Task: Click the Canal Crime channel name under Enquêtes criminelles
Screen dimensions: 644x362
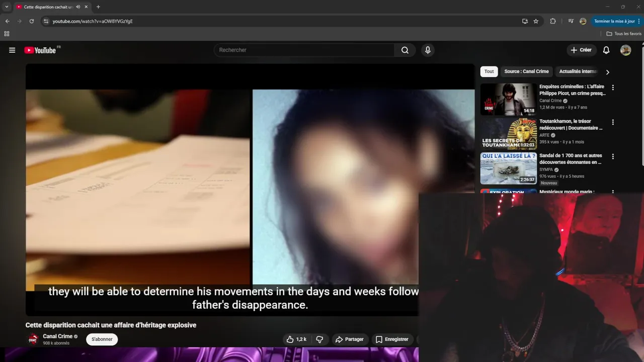Action: [x=550, y=101]
